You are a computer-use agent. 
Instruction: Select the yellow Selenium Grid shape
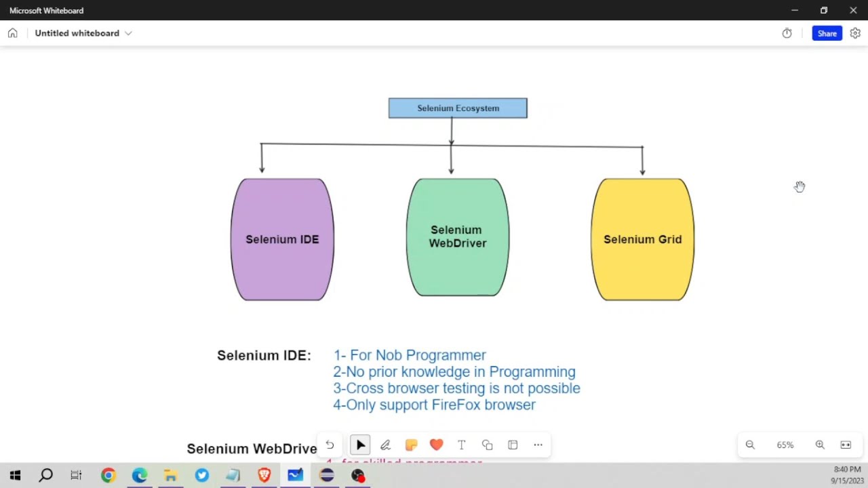(643, 239)
